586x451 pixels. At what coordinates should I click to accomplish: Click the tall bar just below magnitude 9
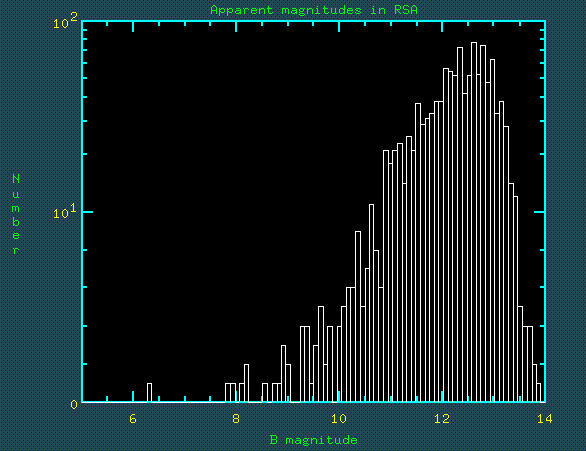point(283,374)
